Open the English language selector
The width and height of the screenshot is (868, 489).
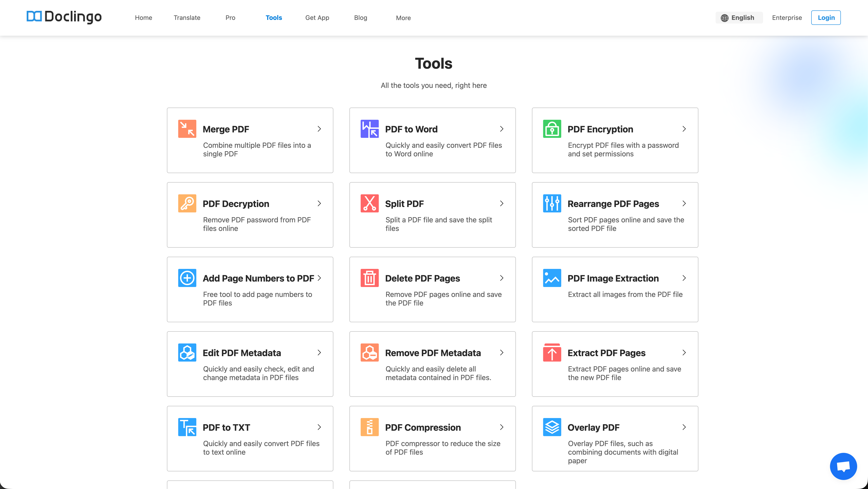(x=738, y=17)
